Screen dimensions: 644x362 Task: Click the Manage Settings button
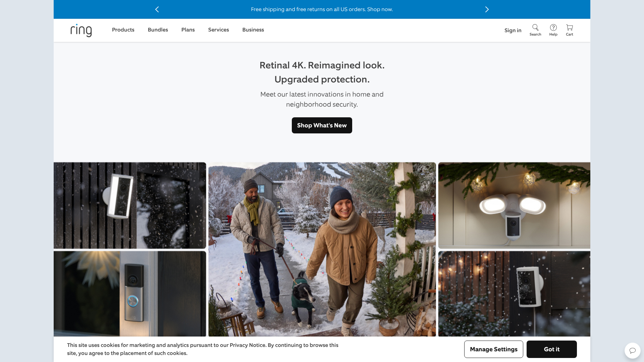[493, 349]
